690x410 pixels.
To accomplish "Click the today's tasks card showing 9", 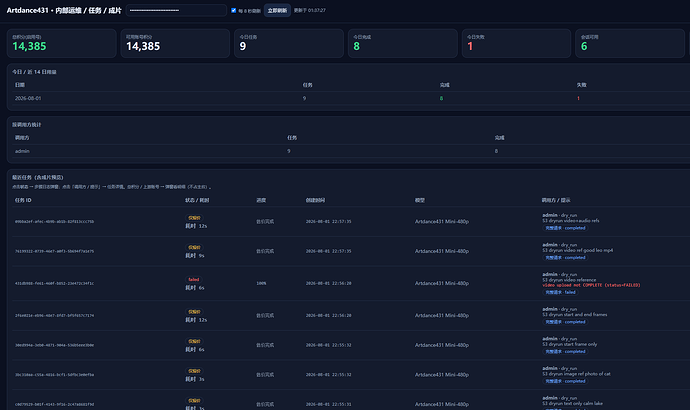I will click(x=289, y=43).
